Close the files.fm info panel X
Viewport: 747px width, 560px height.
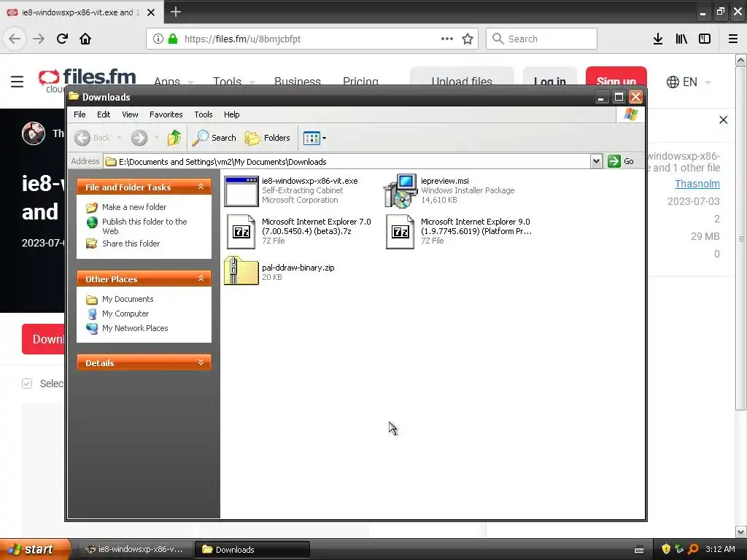pyautogui.click(x=723, y=120)
